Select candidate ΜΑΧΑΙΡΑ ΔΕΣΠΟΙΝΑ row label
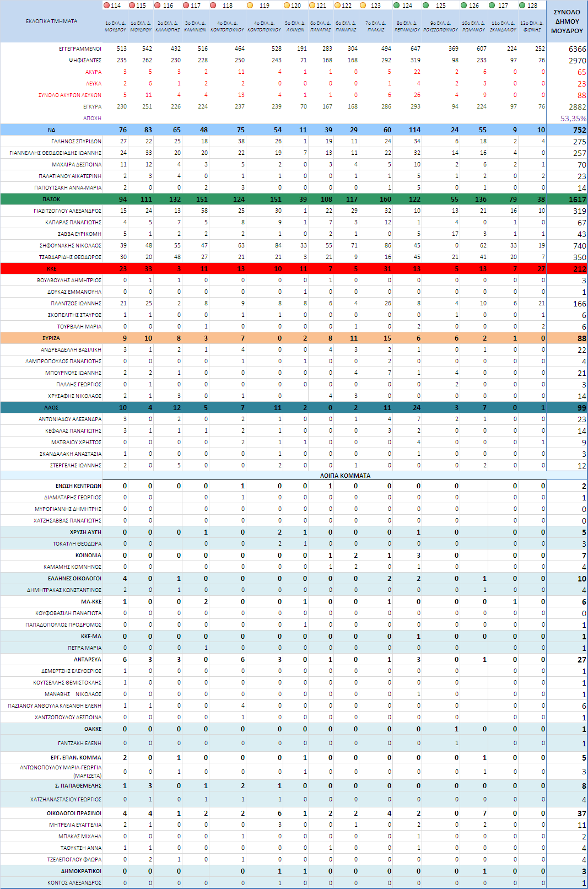The height and width of the screenshot is (889, 588). click(x=77, y=164)
